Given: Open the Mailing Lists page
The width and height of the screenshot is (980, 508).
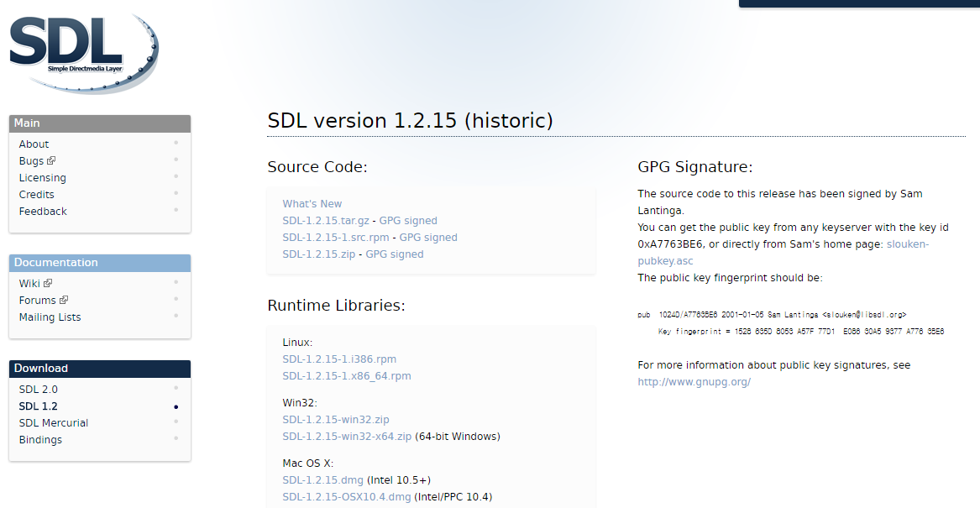Looking at the screenshot, I should point(50,317).
